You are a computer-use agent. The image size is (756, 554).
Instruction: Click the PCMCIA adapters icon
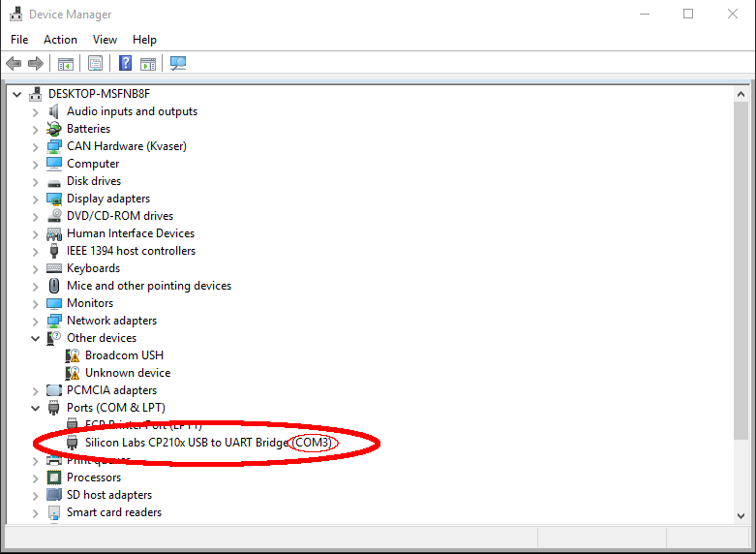point(54,390)
